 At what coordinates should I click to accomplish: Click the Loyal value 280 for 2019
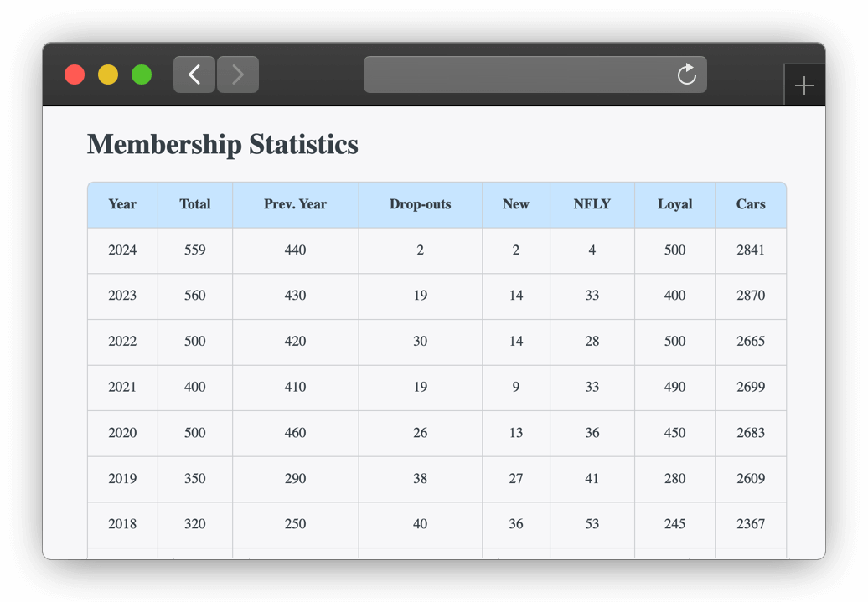point(674,479)
